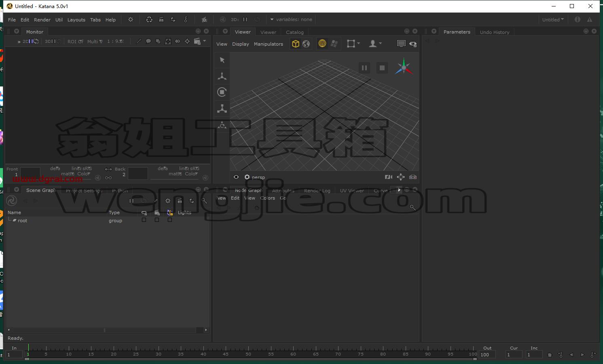Select the translate manipulator tool in Viewer
The image size is (603, 364).
click(222, 76)
